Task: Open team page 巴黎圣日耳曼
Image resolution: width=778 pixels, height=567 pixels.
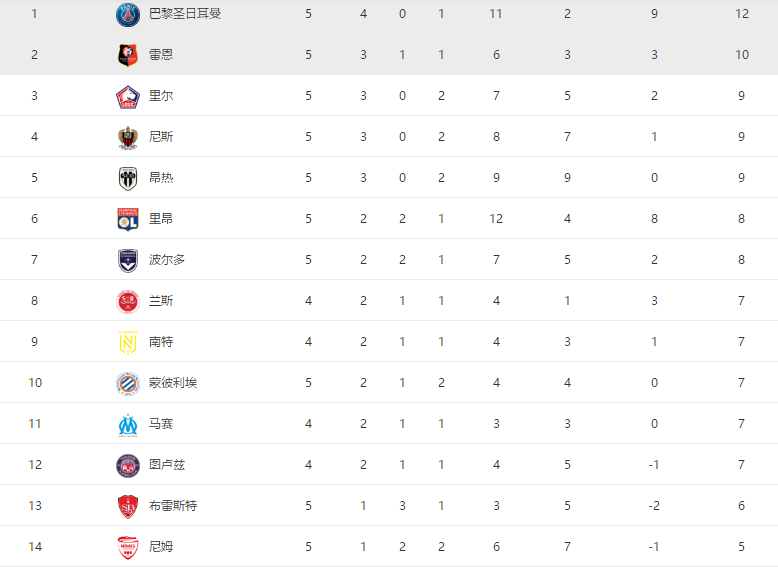Action: pyautogui.click(x=185, y=13)
